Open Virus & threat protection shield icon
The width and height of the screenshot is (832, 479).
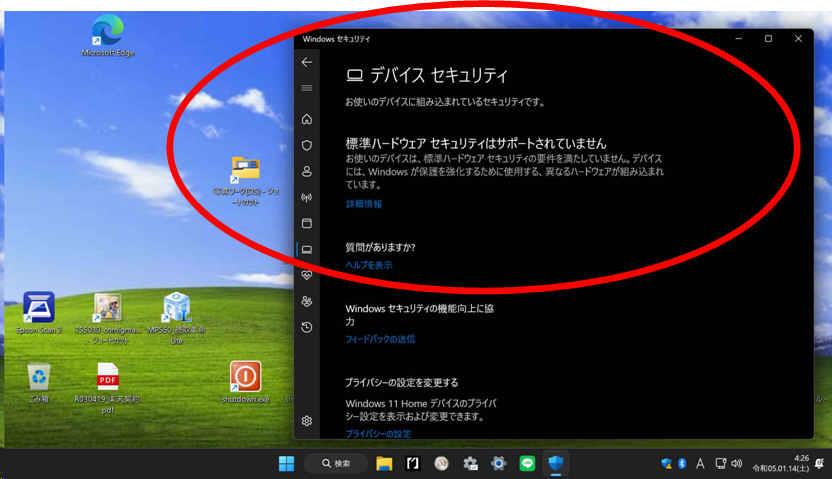point(307,145)
